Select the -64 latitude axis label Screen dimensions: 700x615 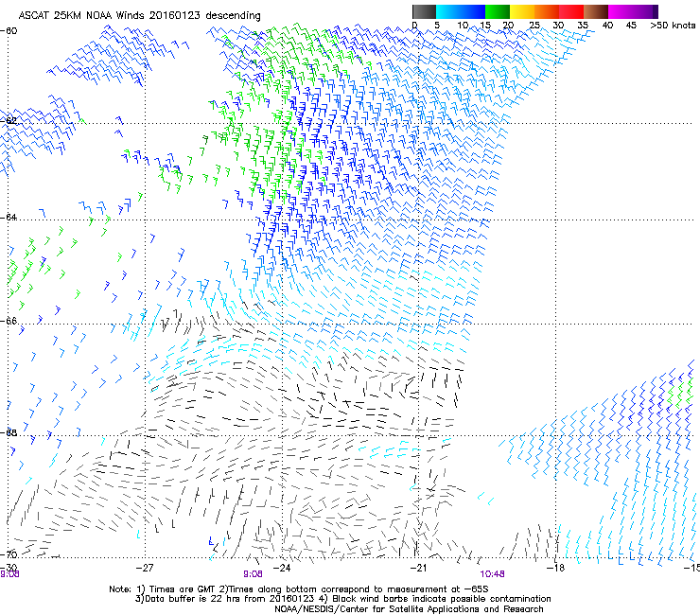(9, 217)
